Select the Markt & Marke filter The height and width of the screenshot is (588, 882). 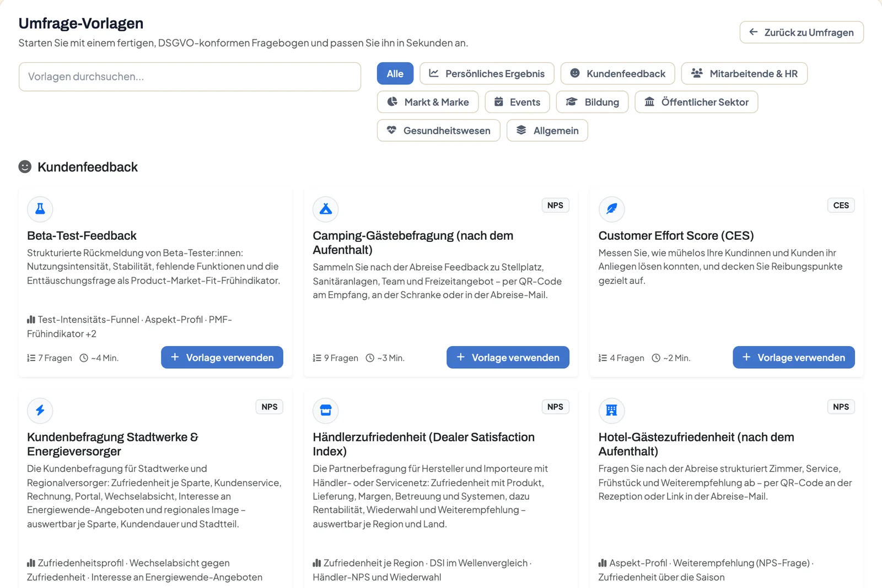click(428, 102)
